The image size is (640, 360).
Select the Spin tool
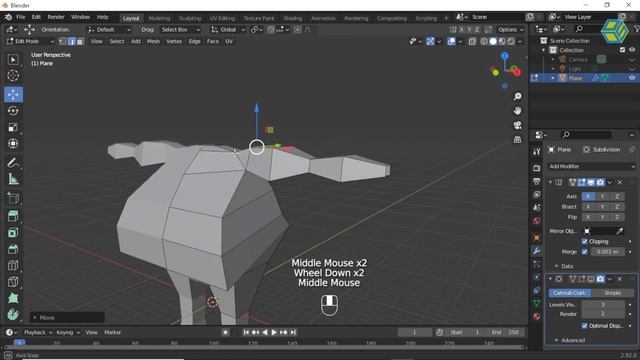coord(13,314)
